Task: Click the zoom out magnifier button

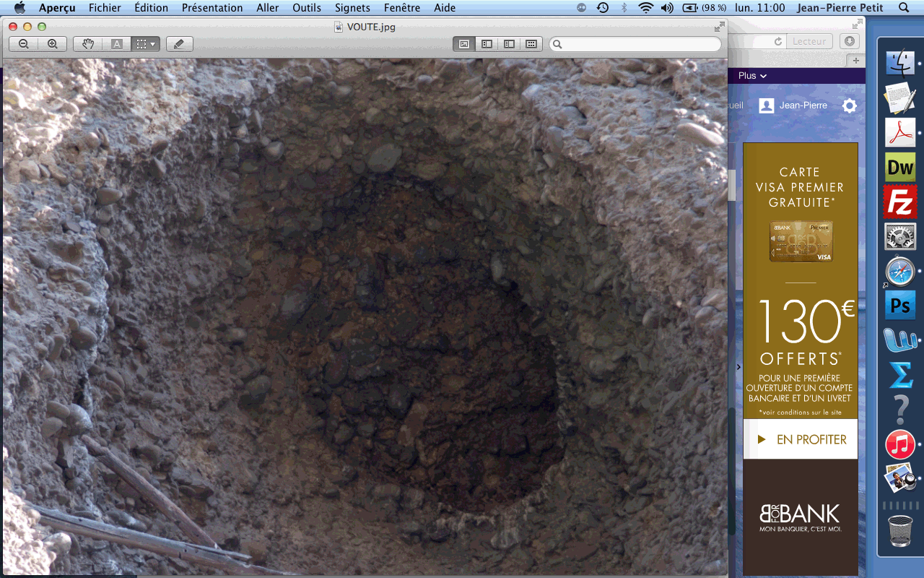Action: (x=24, y=44)
